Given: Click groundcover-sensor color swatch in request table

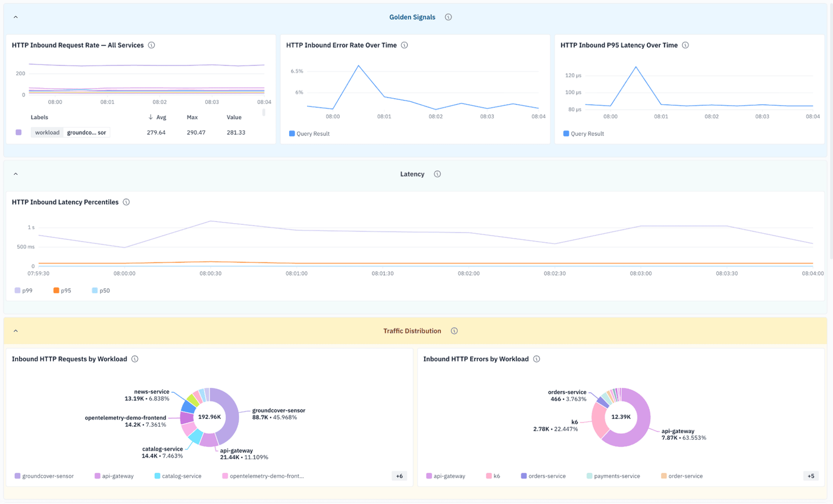Looking at the screenshot, I should (19, 133).
